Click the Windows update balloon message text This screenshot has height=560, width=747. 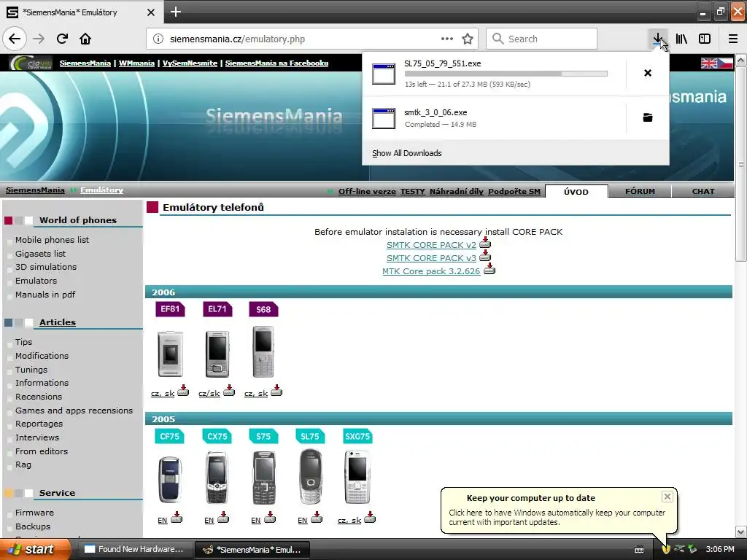click(557, 518)
